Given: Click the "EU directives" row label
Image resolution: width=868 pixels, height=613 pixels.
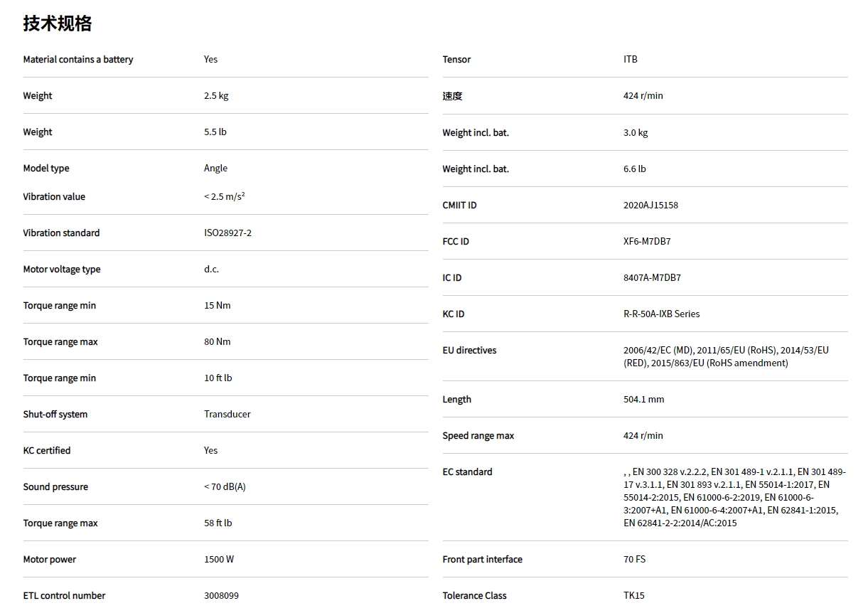Looking at the screenshot, I should pos(469,351).
